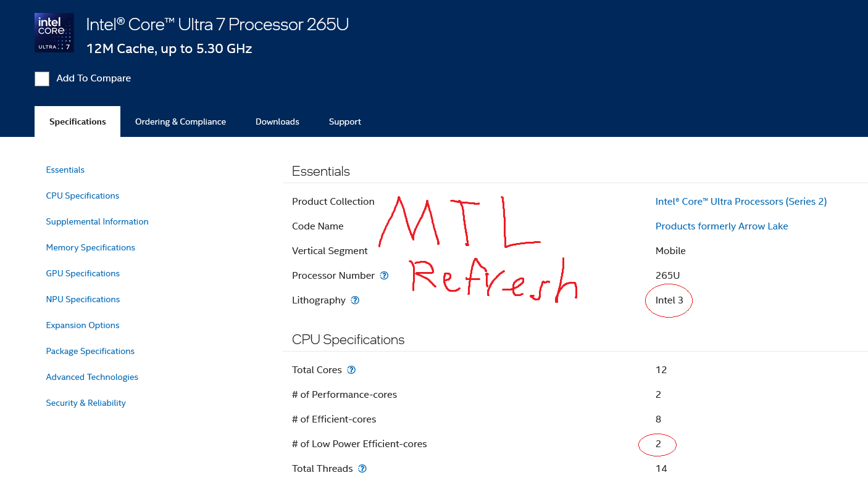Select the Low Power Efficient-cores value

pyautogui.click(x=658, y=444)
